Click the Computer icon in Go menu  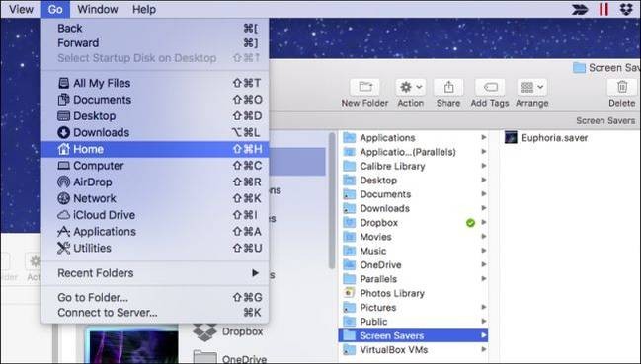[x=64, y=166]
